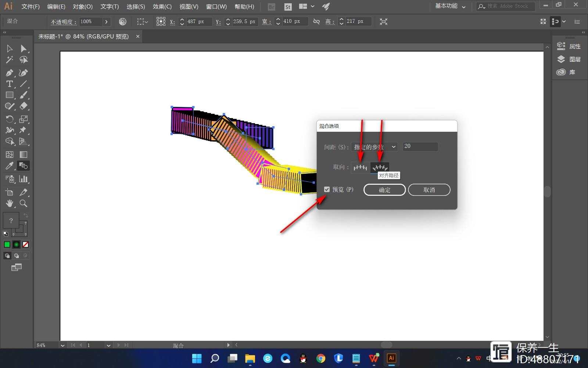Select the Rotate tool

10,119
